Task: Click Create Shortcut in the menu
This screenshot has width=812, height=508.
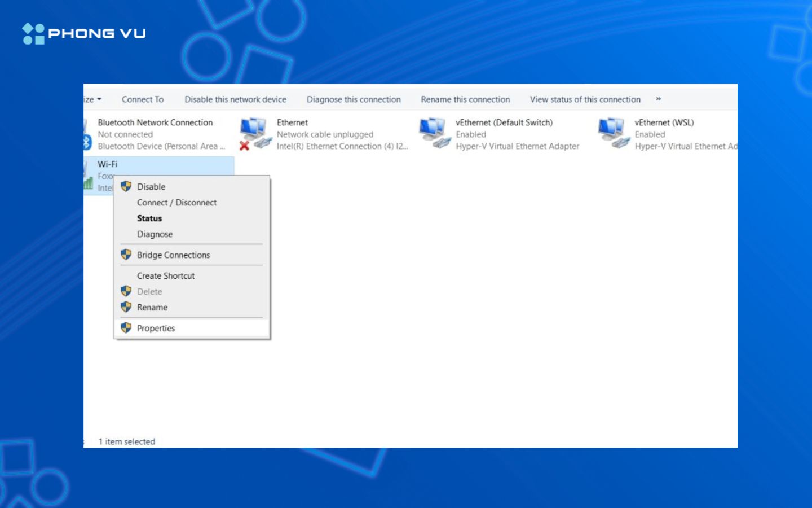Action: click(166, 275)
